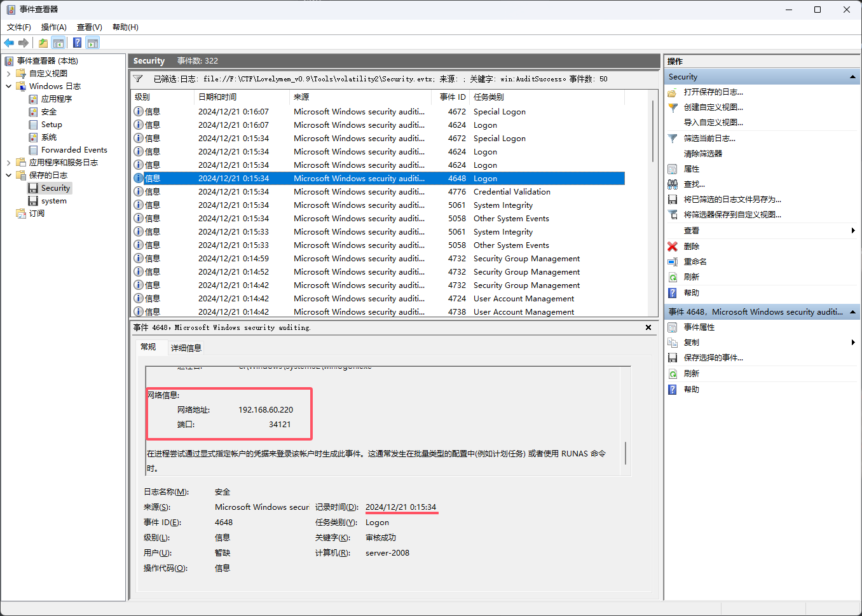862x616 pixels.
Task: Collapse the Windows Logs tree node
Action: click(x=9, y=86)
